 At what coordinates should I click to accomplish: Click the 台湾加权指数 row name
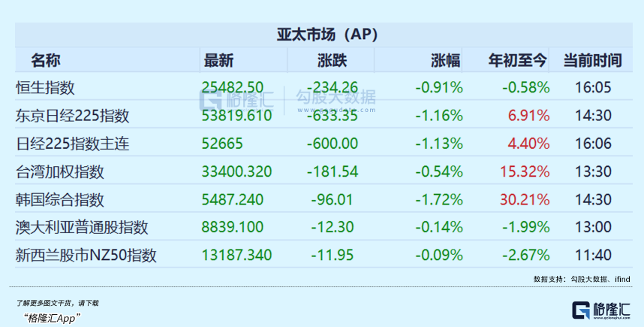(x=60, y=171)
